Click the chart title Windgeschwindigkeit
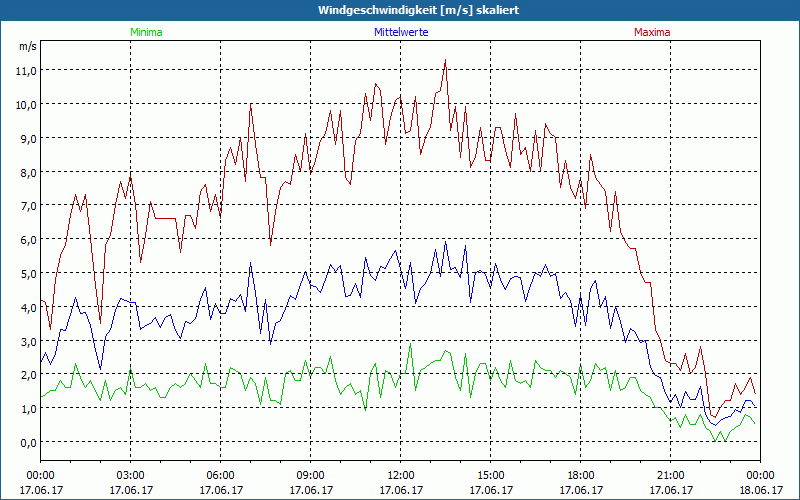Screen dimensions: 800x500 tap(399, 9)
